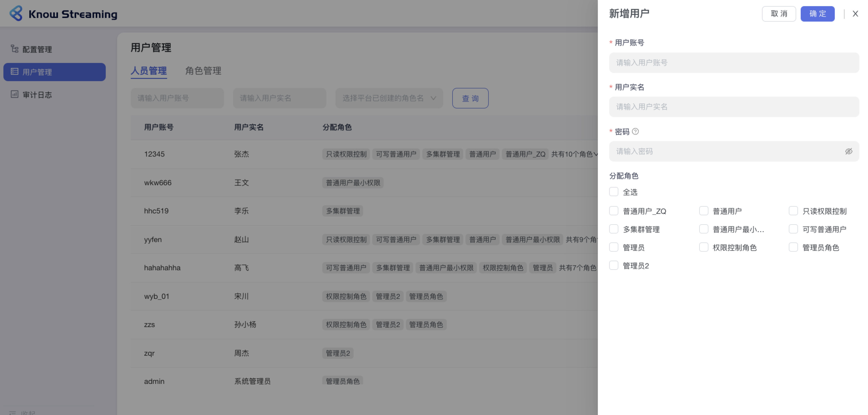Open the 选择平台已创建的角色名 dropdown
Screen dimensions: 868x415
click(x=389, y=98)
